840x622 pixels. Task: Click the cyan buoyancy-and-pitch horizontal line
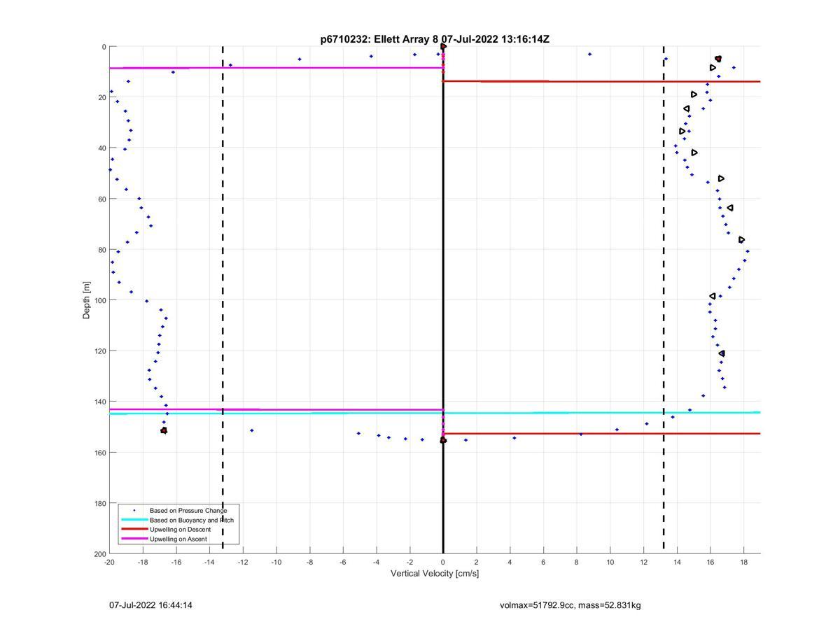[x=435, y=413]
